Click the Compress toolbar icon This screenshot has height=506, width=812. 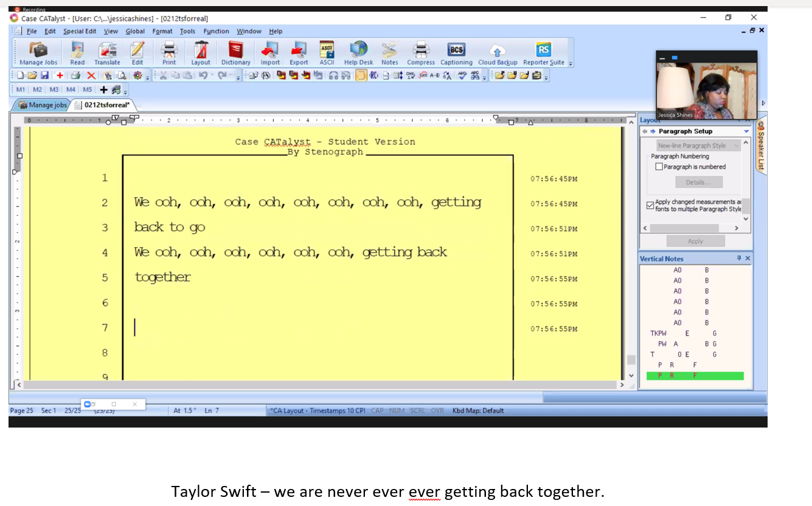421,54
